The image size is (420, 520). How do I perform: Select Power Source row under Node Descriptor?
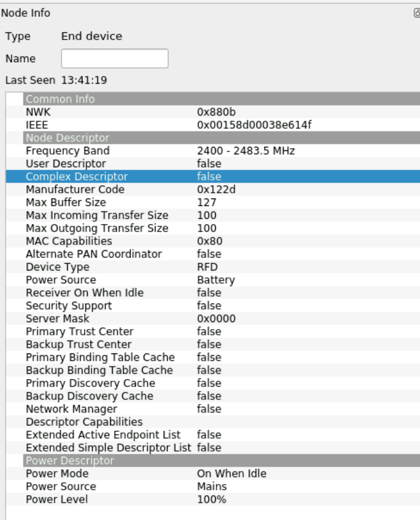[x=213, y=280]
